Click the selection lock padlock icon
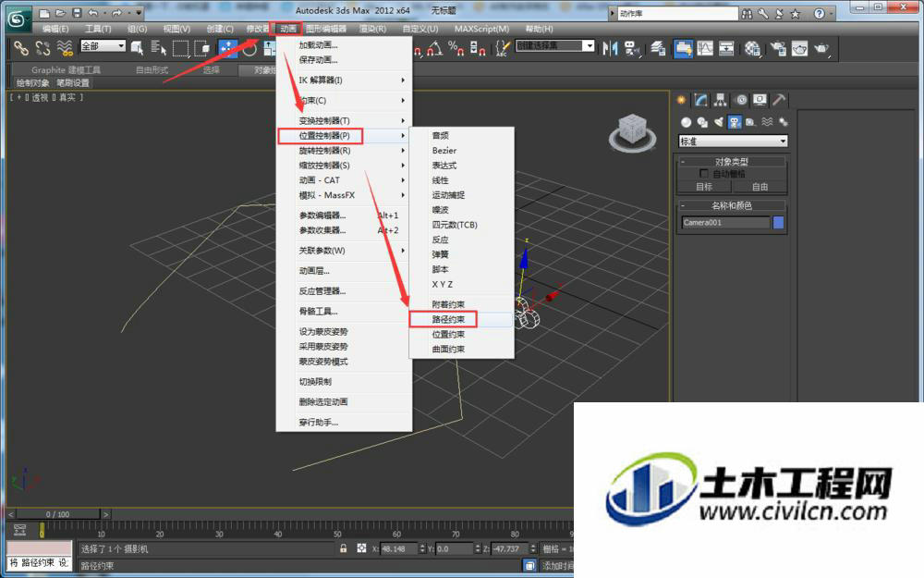This screenshot has height=578, width=924. click(x=343, y=548)
